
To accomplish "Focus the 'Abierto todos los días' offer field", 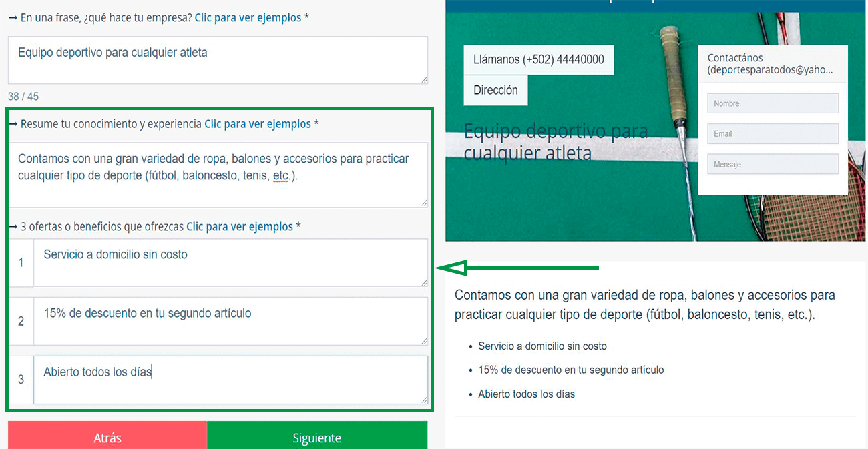I will click(x=230, y=379).
